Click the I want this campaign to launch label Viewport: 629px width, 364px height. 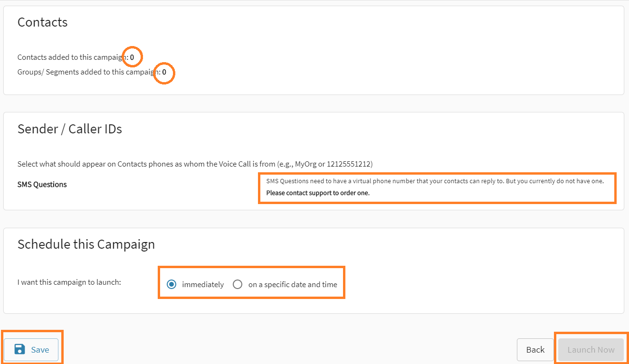pos(68,282)
